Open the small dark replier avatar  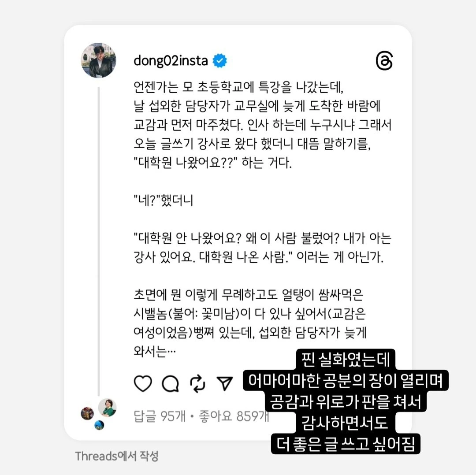tap(87, 413)
